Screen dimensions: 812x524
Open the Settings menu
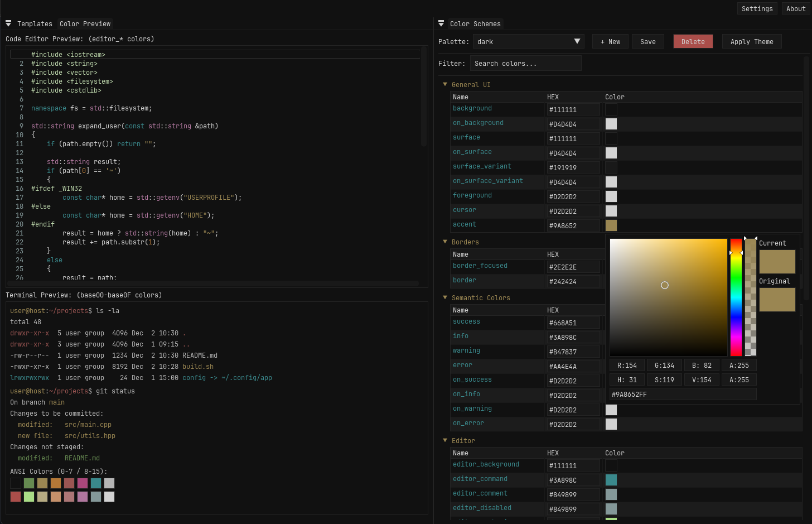coord(757,9)
